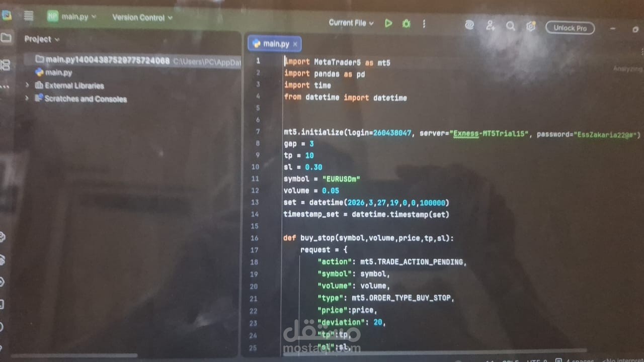
Task: Click the editor horizontal scrollbar
Action: 435,352
